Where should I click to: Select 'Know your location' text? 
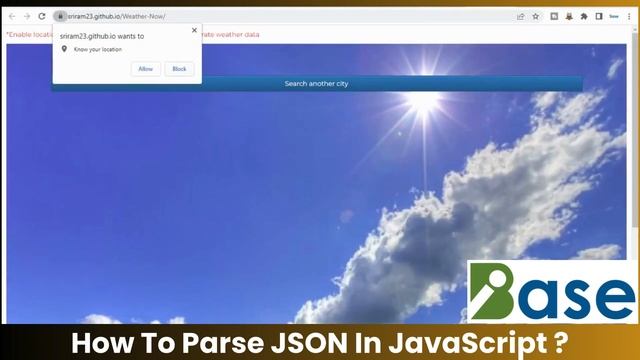[x=98, y=49]
